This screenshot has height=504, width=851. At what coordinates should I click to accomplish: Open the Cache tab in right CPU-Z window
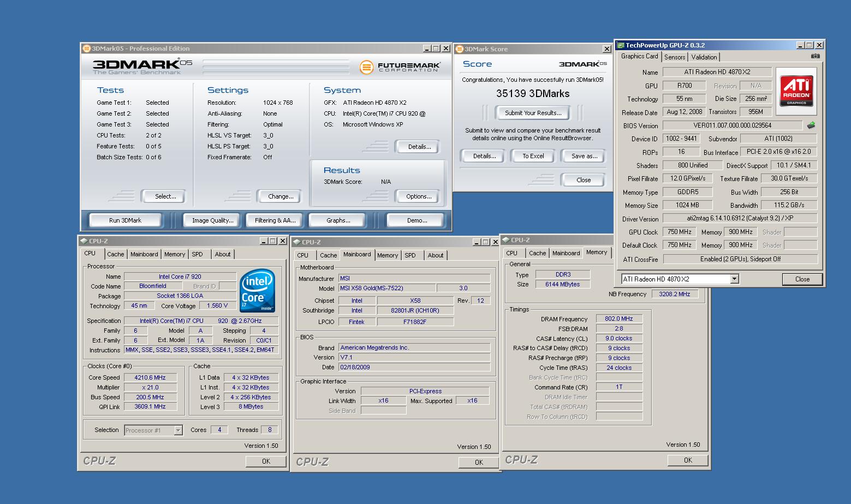point(537,253)
